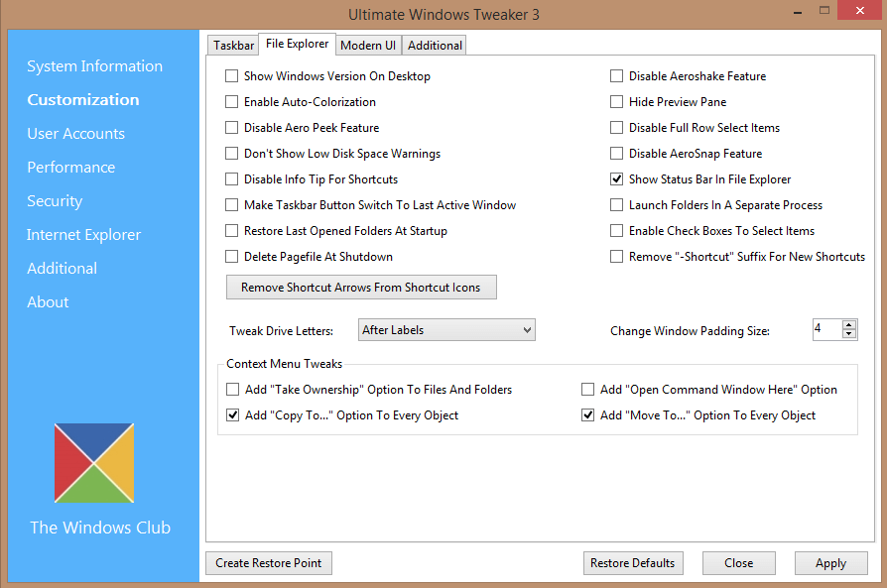The image size is (887, 588).
Task: Switch to the Taskbar tab
Action: (233, 46)
